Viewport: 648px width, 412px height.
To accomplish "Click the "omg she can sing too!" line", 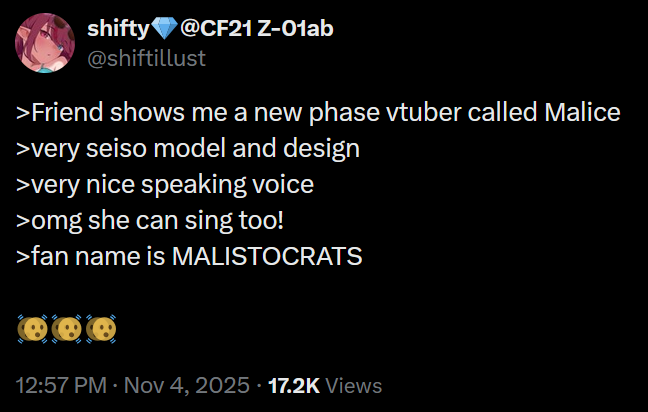I will point(150,221).
